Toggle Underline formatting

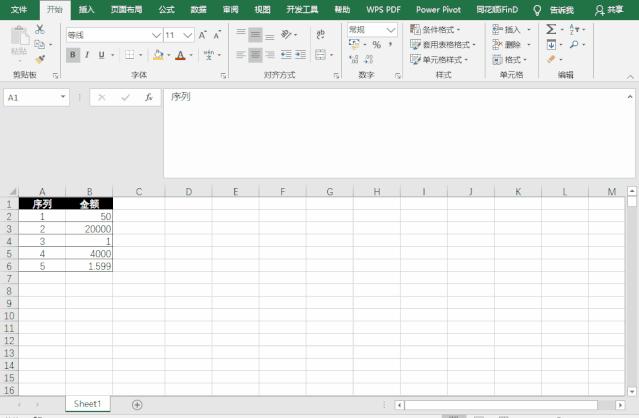[101, 55]
